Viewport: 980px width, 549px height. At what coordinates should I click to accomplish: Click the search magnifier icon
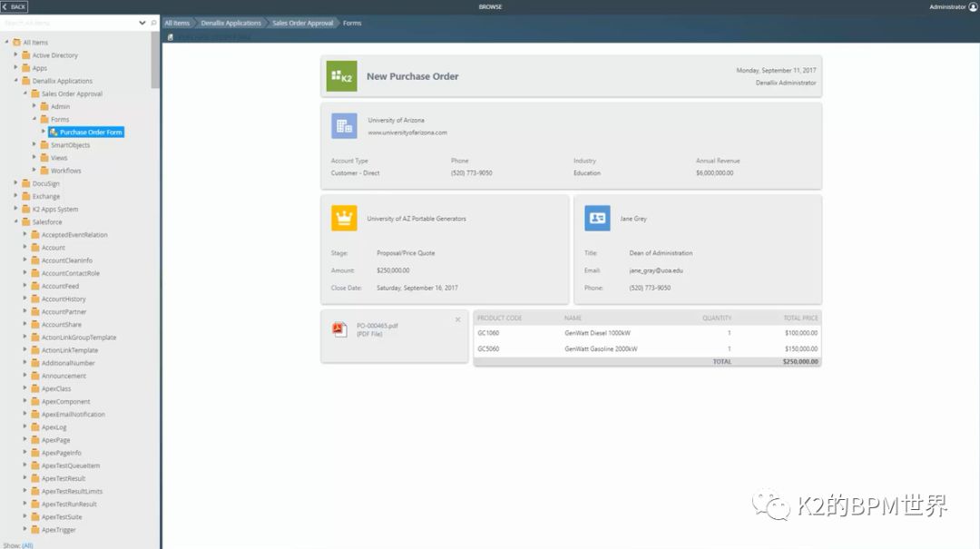pyautogui.click(x=153, y=23)
